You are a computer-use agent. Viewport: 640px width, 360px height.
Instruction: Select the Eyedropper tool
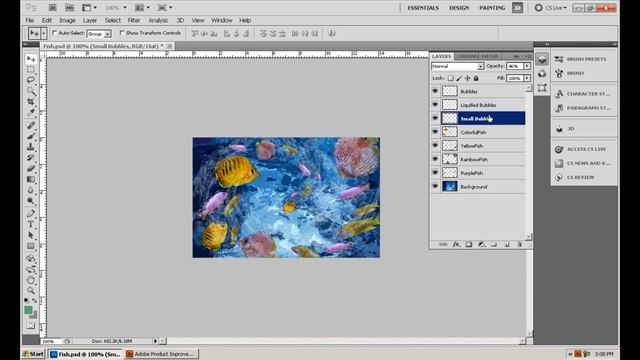point(31,112)
